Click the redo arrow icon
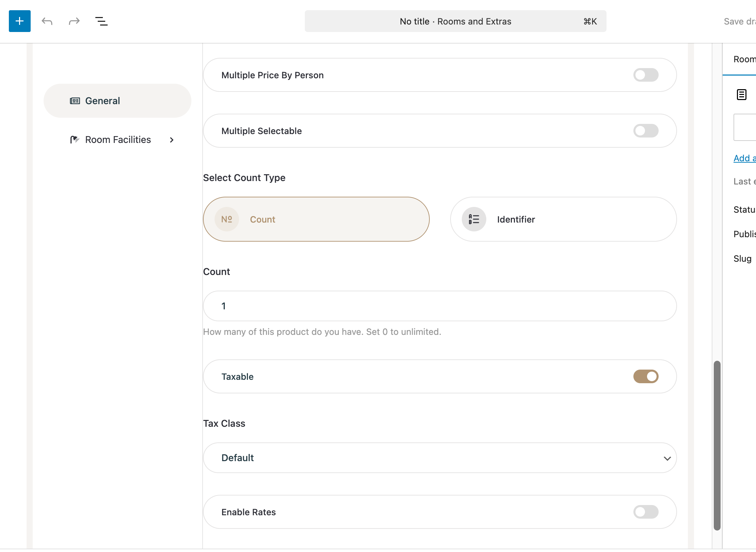This screenshot has width=756, height=552. pos(74,21)
